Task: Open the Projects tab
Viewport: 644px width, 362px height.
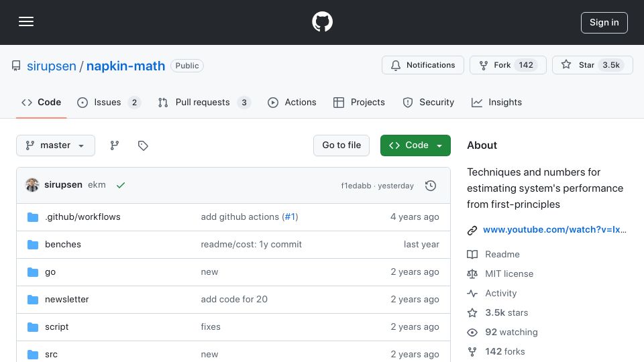Action: 360,102
